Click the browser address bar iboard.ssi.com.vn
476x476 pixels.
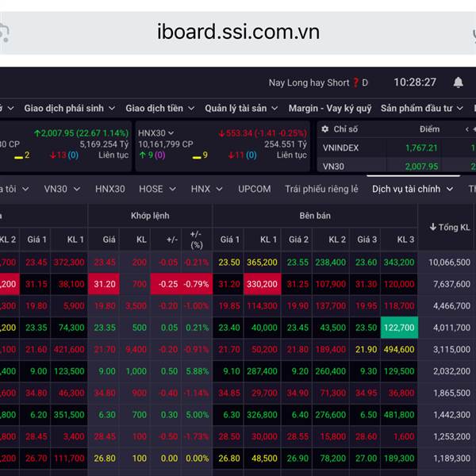(238, 32)
